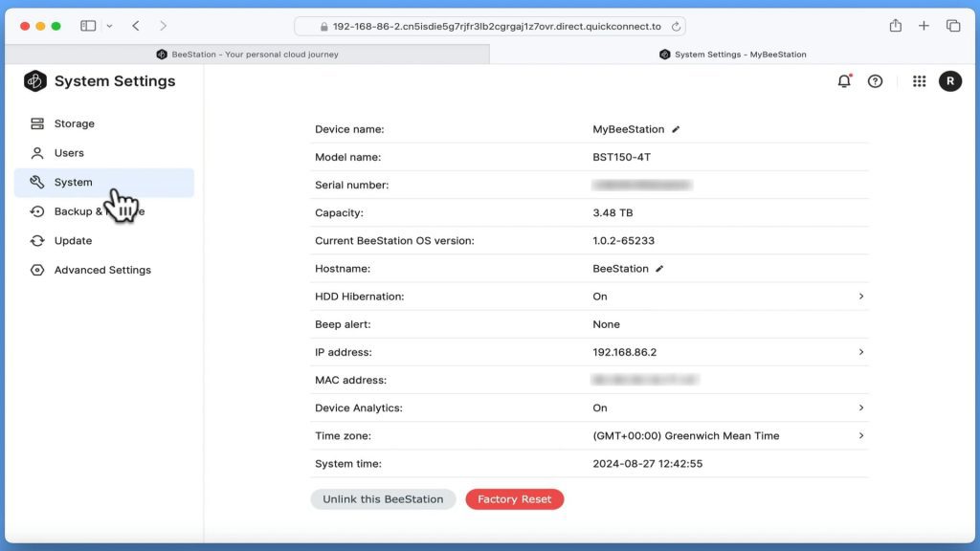The height and width of the screenshot is (551, 980).
Task: Select the System sidebar item
Action: pos(103,183)
